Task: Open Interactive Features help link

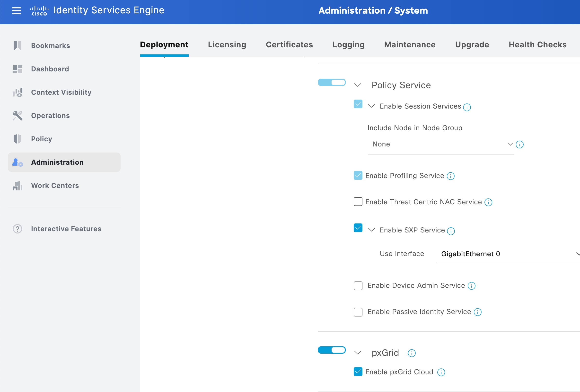Action: 66,229
